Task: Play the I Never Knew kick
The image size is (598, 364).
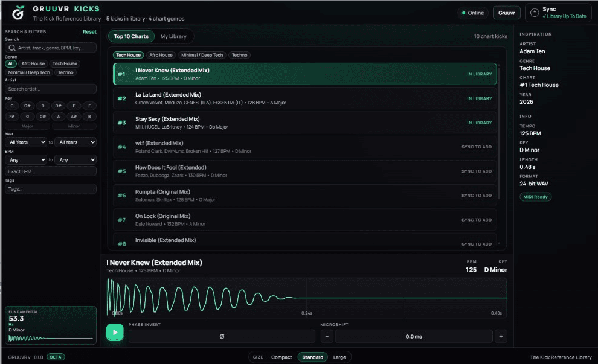Action: click(x=115, y=333)
